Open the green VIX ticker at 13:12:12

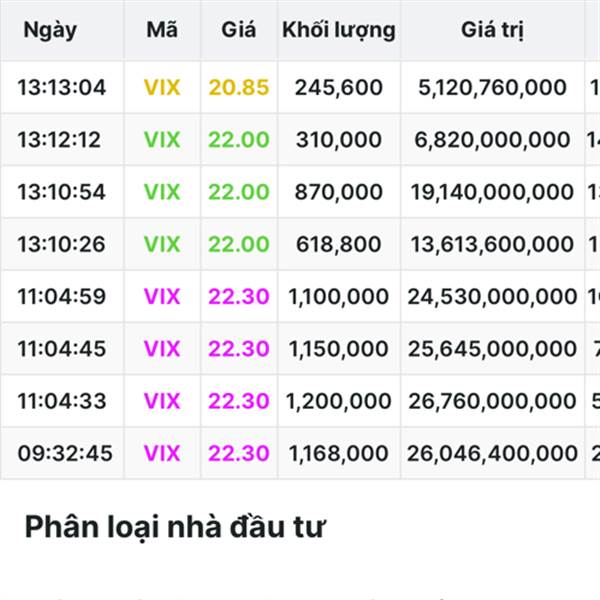162,139
